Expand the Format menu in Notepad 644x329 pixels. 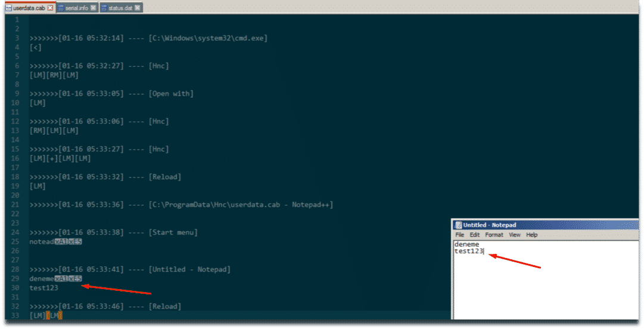494,235
